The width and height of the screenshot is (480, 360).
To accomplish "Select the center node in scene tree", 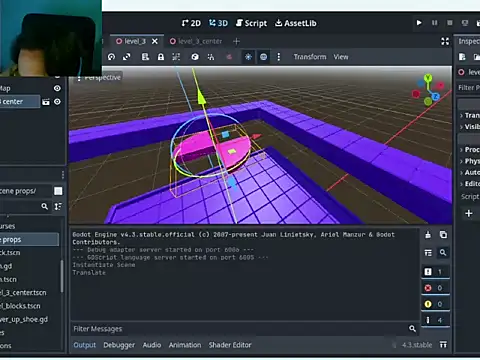I will (x=19, y=102).
